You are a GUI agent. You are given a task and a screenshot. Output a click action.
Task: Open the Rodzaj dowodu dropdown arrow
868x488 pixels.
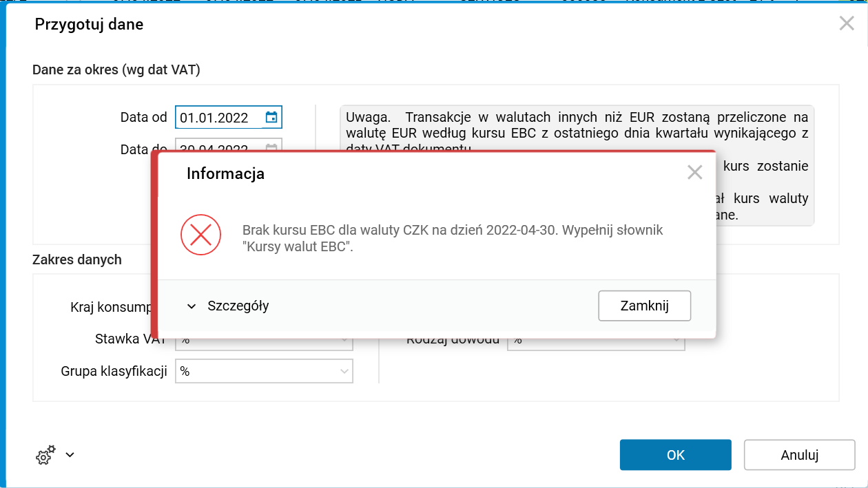[676, 341]
